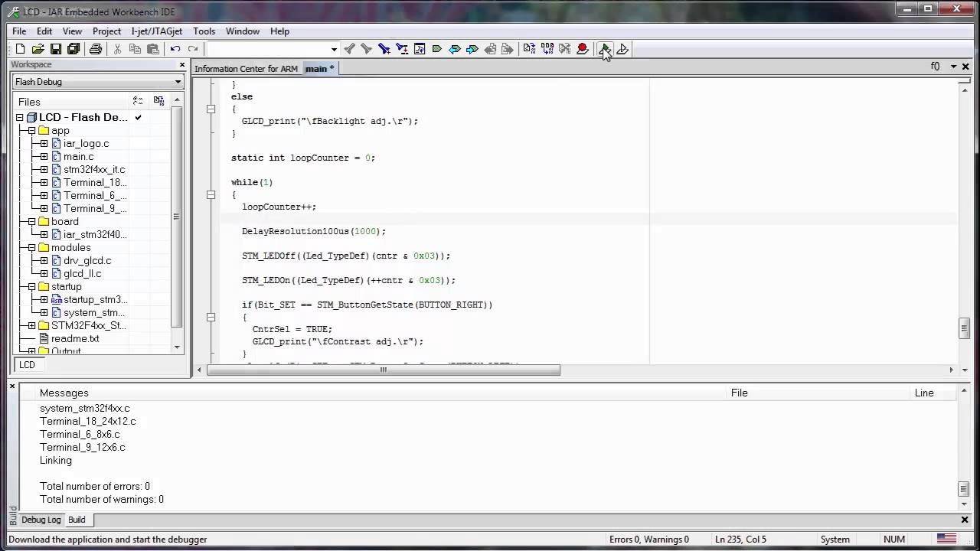Viewport: 980px width, 551px height.
Task: Toggle a bookmark with the green bookmark icon
Action: tap(437, 49)
